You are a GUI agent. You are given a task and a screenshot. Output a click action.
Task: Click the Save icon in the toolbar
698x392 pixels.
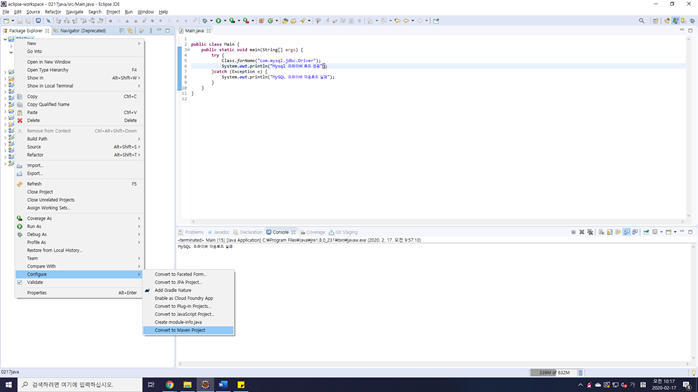pos(20,20)
